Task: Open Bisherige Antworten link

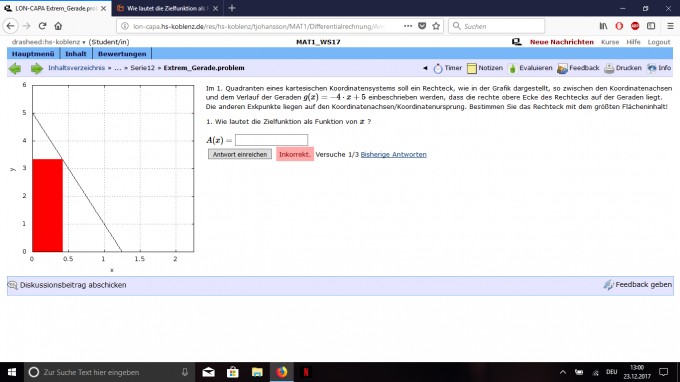Action: [x=393, y=154]
